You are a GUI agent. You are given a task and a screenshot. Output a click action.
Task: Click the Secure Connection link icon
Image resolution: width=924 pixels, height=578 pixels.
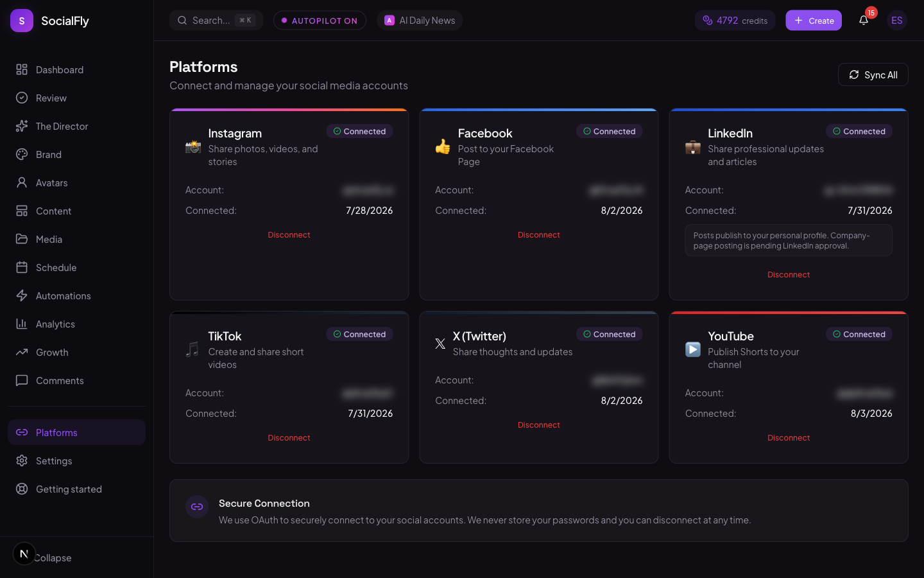[197, 507]
